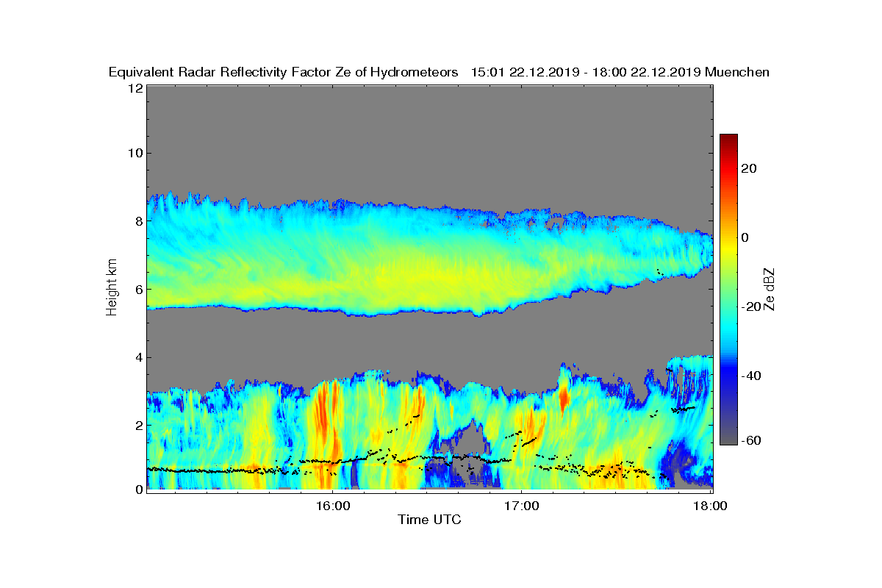The width and height of the screenshot is (882, 588).
Task: Click the date range "15:01 22.12.2019 - 18:00 22.12.2019"
Action: point(586,72)
